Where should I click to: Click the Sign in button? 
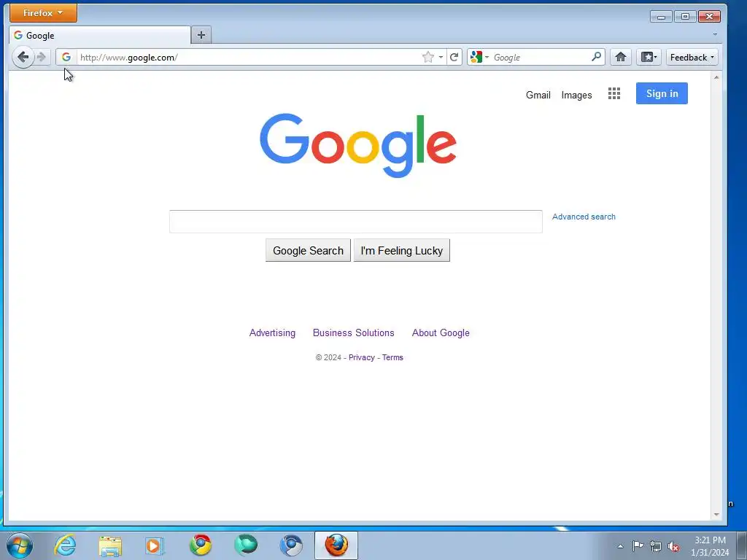click(662, 93)
